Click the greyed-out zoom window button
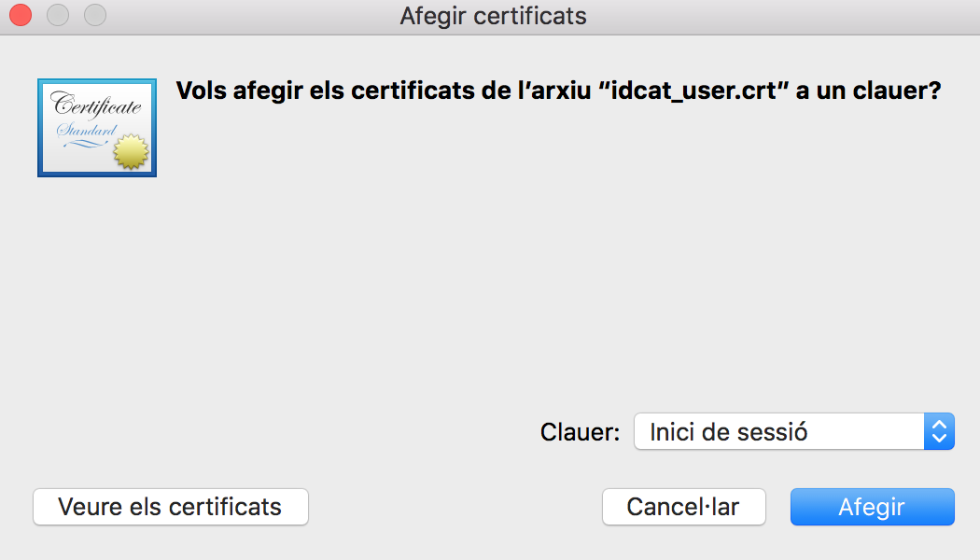The width and height of the screenshot is (980, 560). (94, 16)
